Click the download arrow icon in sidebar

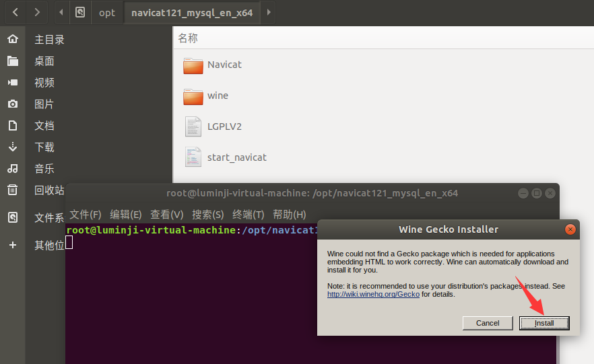coord(13,147)
